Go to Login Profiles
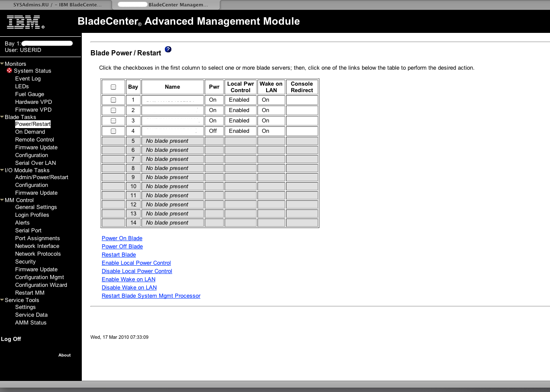This screenshot has height=392, width=550. click(x=32, y=215)
